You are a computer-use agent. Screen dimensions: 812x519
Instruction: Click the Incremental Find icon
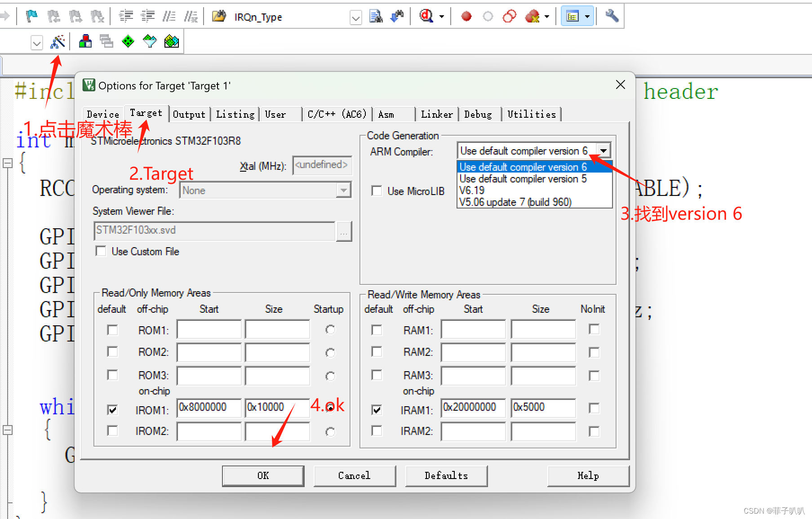coord(397,17)
